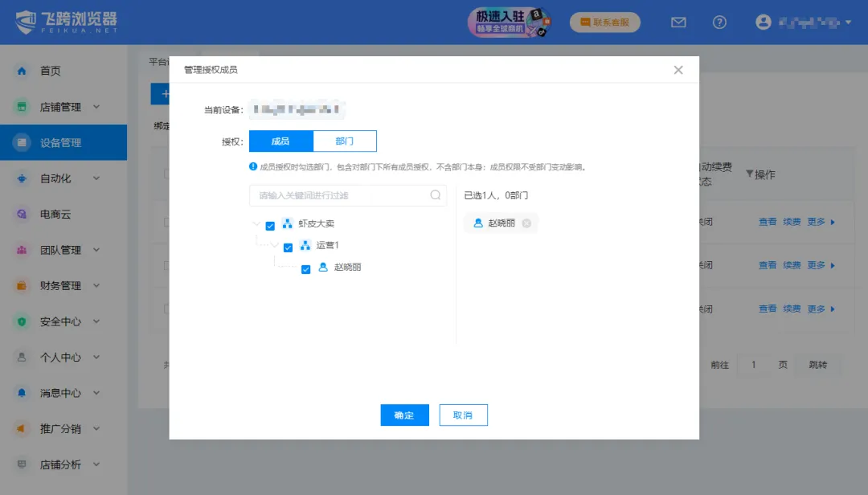The width and height of the screenshot is (868, 495).
Task: Click the 个人中心 person icon
Action: tap(22, 357)
